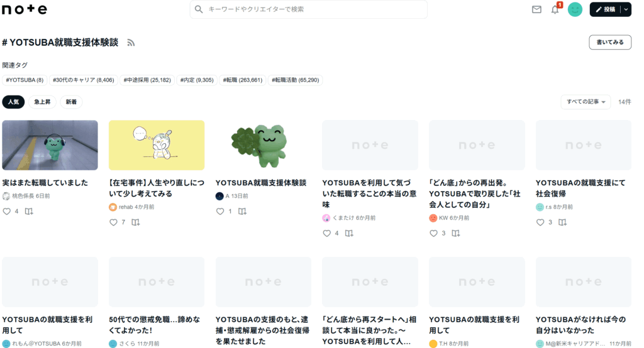The height and width of the screenshot is (348, 644).
Task: Open the #YOTSUBA (8) related tag
Action: point(25,80)
